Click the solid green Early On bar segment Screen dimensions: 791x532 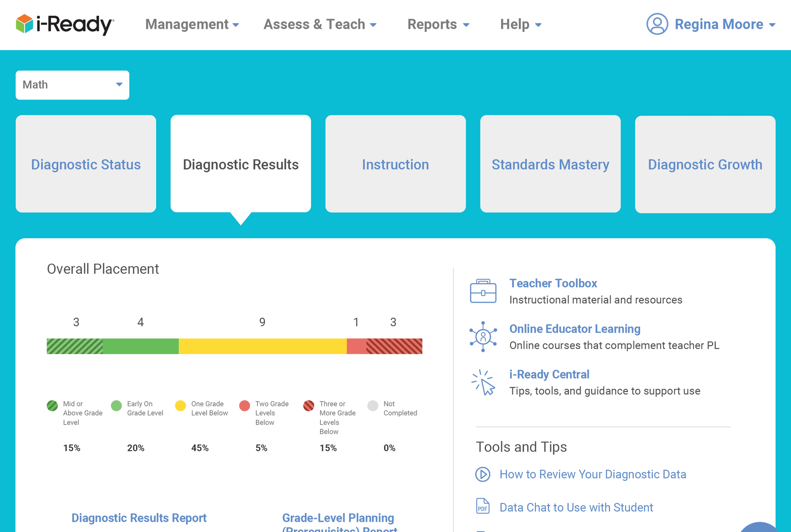coord(141,346)
